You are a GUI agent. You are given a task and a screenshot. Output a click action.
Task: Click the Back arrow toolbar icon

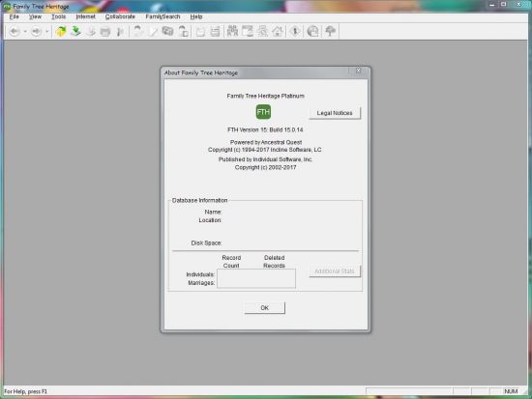click(x=15, y=32)
